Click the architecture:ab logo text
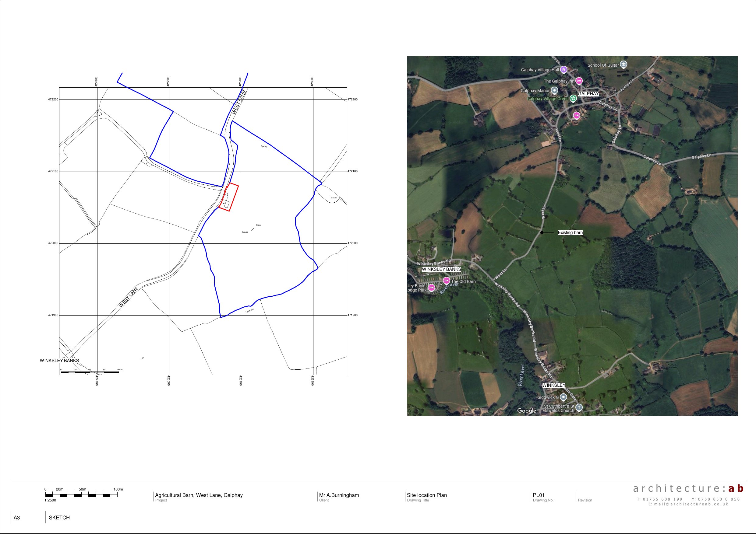The width and height of the screenshot is (756, 534). (688, 489)
